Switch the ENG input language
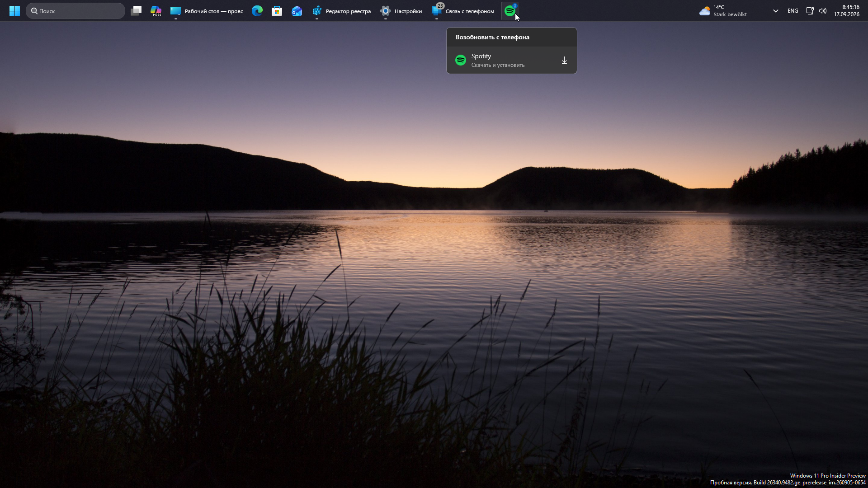The image size is (868, 488). pos(793,11)
